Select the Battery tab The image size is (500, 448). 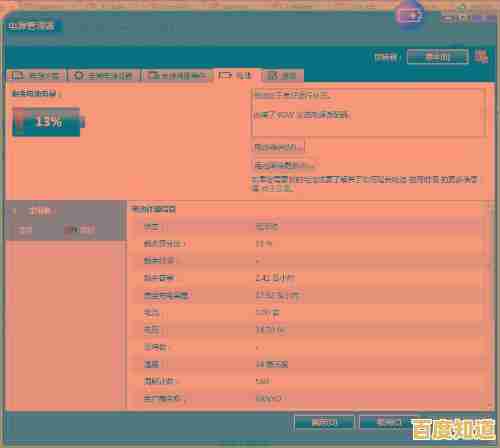point(236,76)
